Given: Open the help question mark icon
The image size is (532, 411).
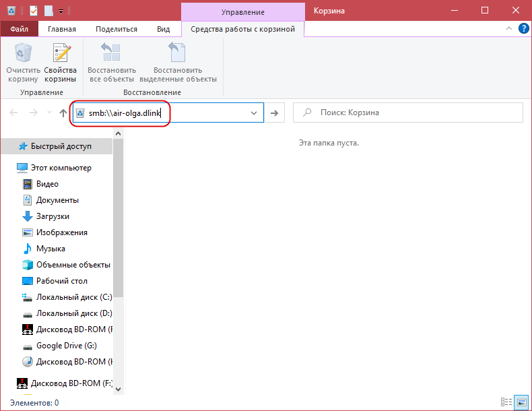Looking at the screenshot, I should pyautogui.click(x=523, y=29).
